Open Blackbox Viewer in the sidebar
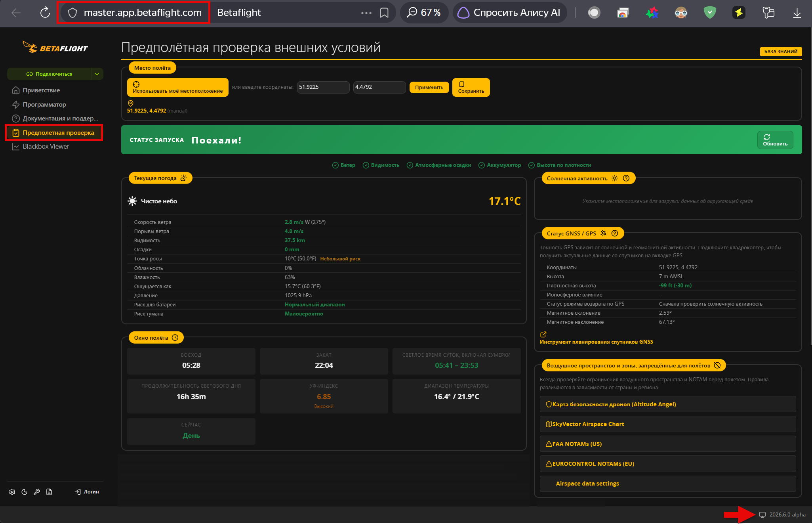 46,147
